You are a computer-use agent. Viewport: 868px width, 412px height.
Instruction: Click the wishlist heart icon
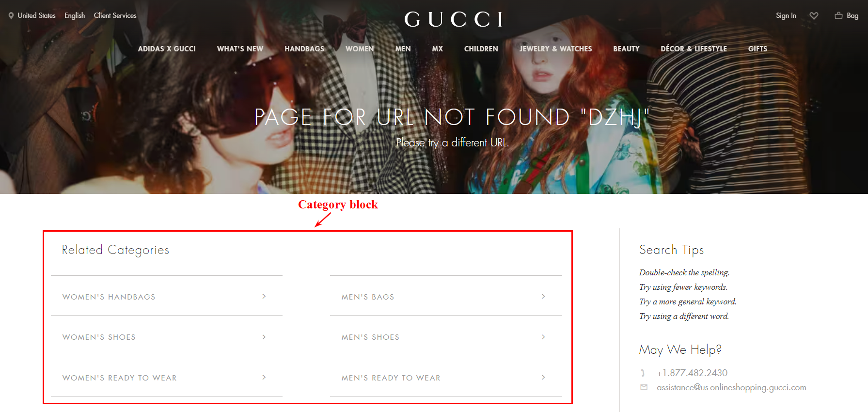coord(814,16)
